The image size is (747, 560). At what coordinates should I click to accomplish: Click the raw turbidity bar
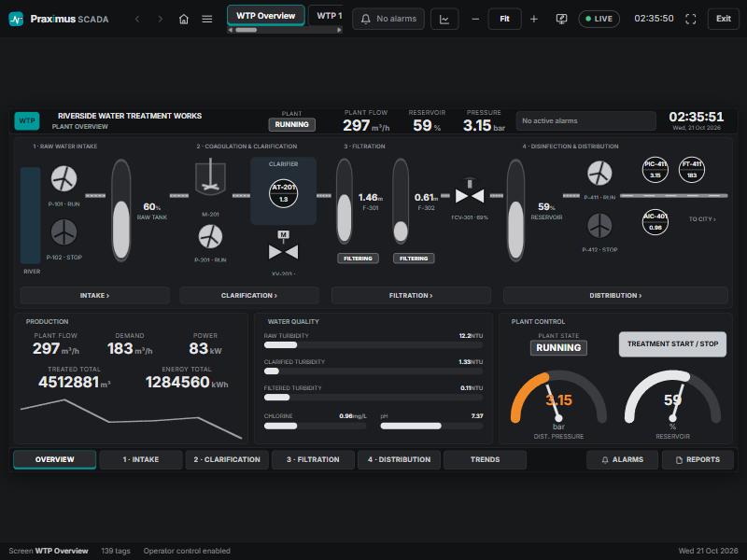(373, 345)
